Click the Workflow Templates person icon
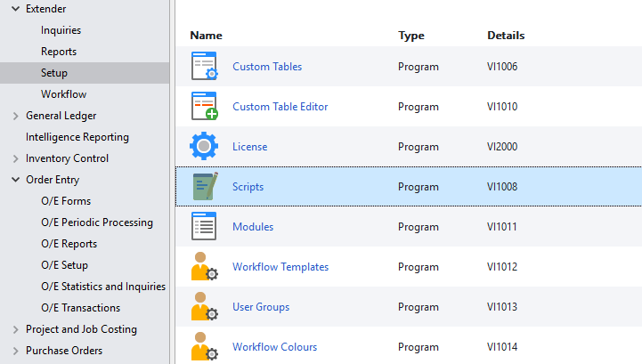 coord(204,266)
